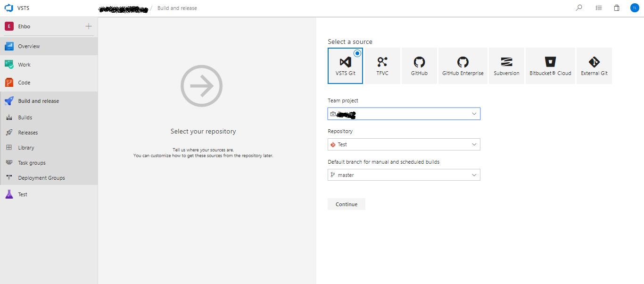Screen dimensions: 644x284
Task: Click the 'Team project' field label
Action: (343, 100)
